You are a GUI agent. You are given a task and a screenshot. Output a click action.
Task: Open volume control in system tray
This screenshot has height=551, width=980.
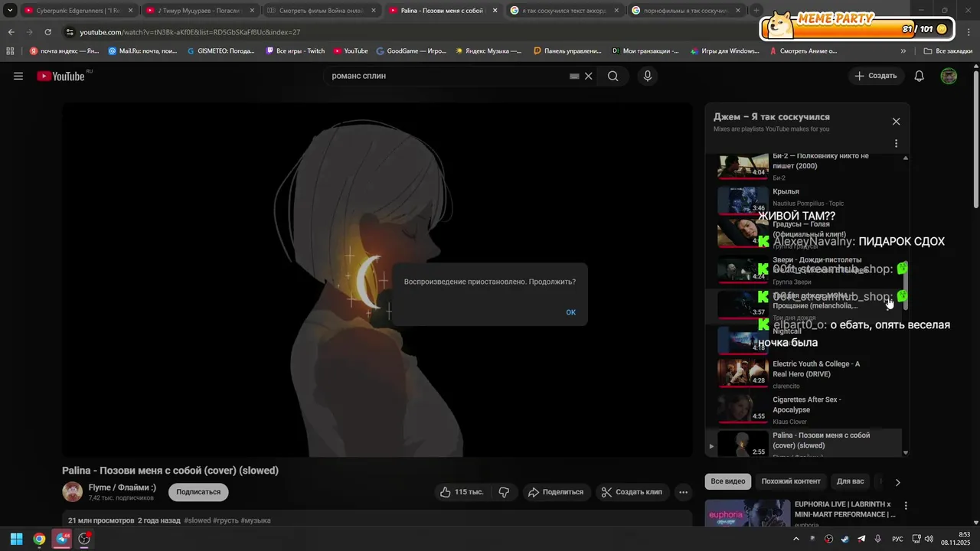[929, 539]
